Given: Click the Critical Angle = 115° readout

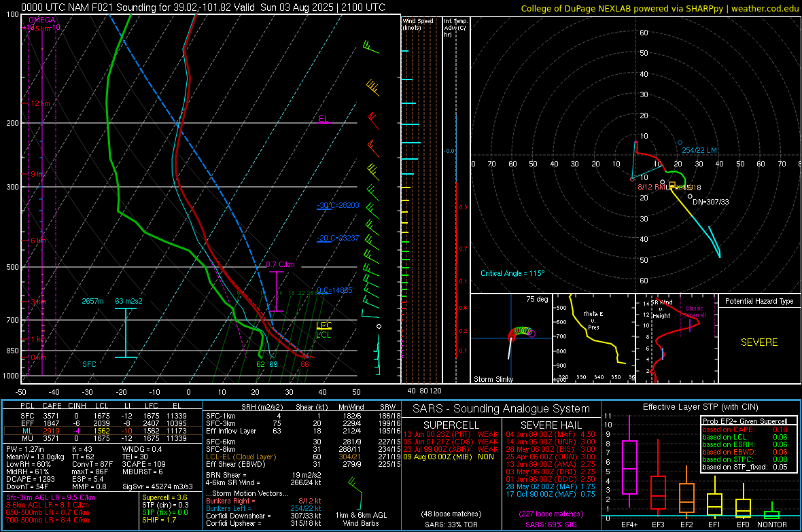Looking at the screenshot, I should tap(512, 273).
